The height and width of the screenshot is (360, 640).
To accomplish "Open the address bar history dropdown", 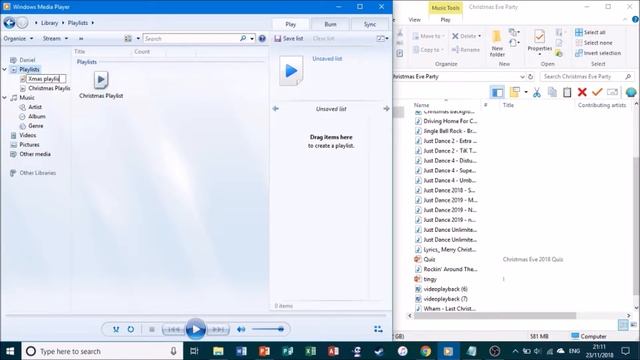I will [x=522, y=77].
